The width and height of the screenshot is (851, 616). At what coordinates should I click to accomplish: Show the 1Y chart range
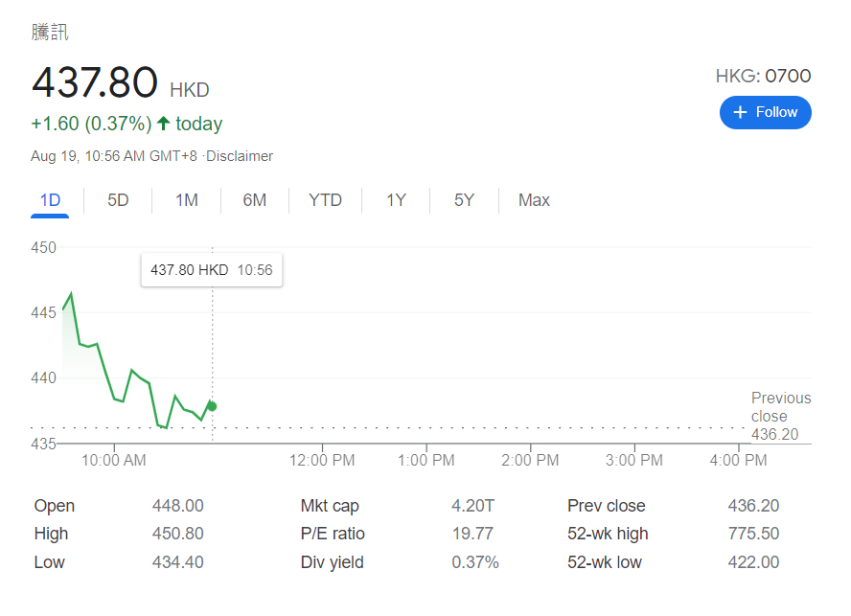[x=396, y=200]
